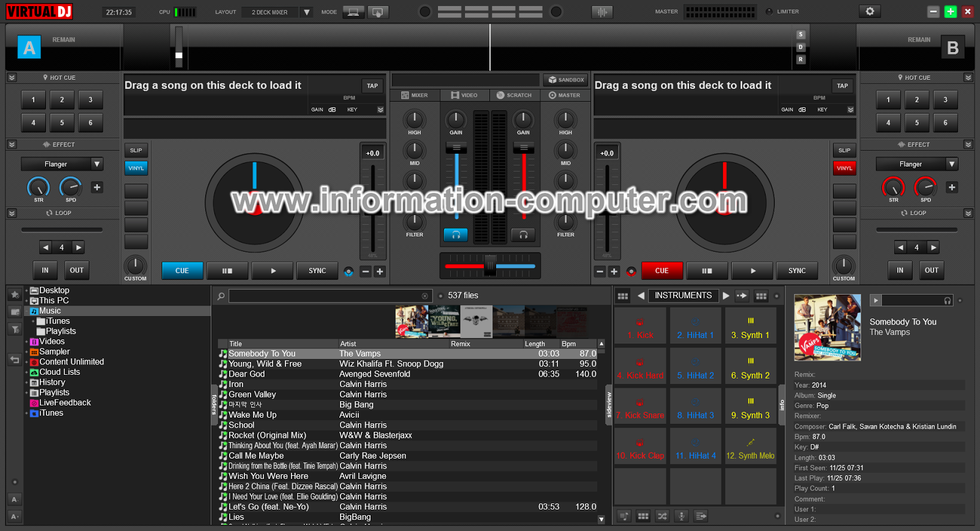Click the automix list icon below sampler pads
The image size is (980, 531).
(x=701, y=516)
